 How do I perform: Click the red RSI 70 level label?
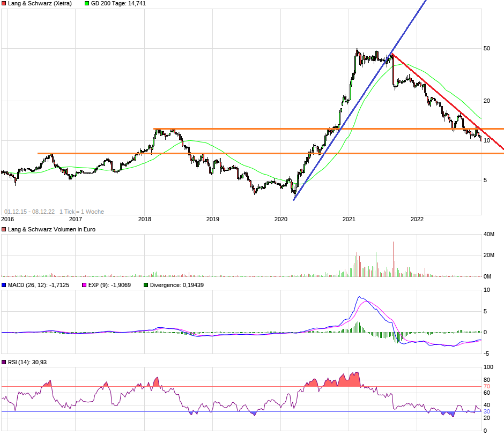click(x=487, y=386)
